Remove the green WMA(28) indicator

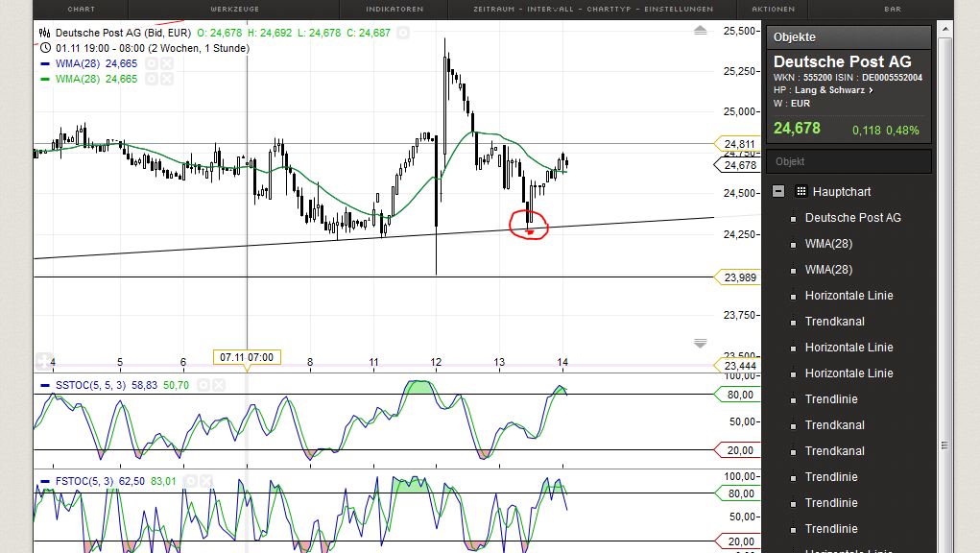[x=167, y=79]
